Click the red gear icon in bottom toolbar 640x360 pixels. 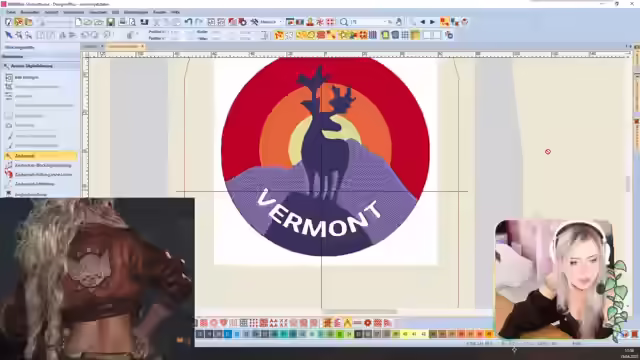click(368, 323)
